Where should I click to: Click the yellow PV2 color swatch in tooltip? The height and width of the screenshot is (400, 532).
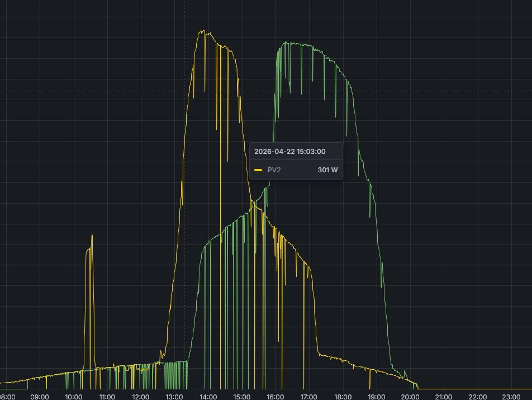pos(258,170)
